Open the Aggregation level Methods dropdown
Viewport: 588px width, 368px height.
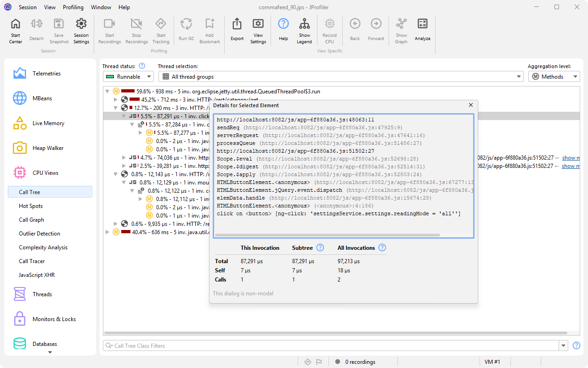click(x=554, y=76)
